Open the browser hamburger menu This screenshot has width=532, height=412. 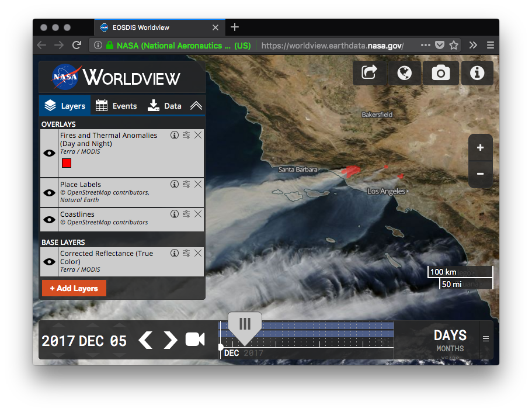pos(491,45)
